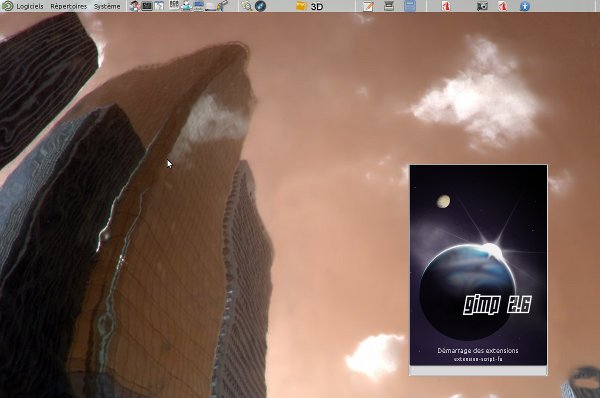Click the document window launcher icon
600x398 pixels.
[159, 6]
